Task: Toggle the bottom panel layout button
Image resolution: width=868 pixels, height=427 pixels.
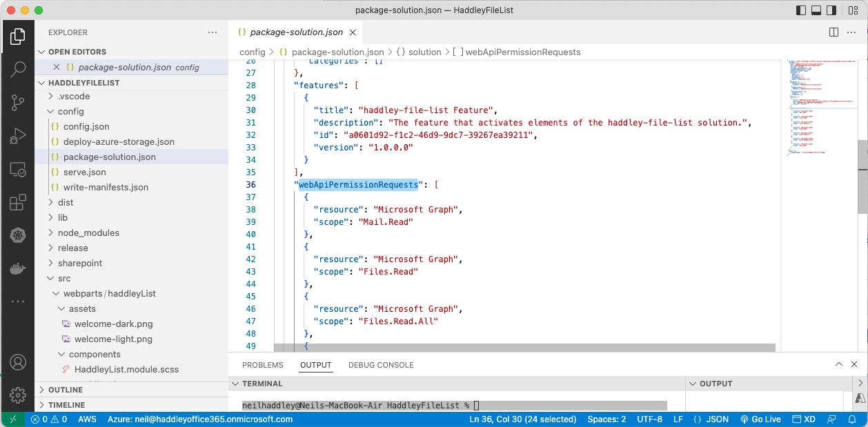Action: [x=816, y=10]
